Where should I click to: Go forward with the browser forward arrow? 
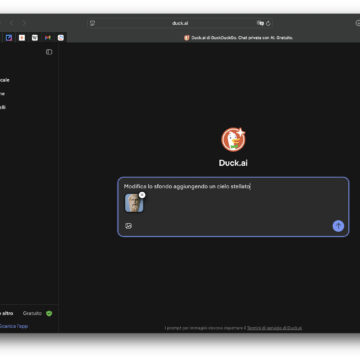pos(24,23)
